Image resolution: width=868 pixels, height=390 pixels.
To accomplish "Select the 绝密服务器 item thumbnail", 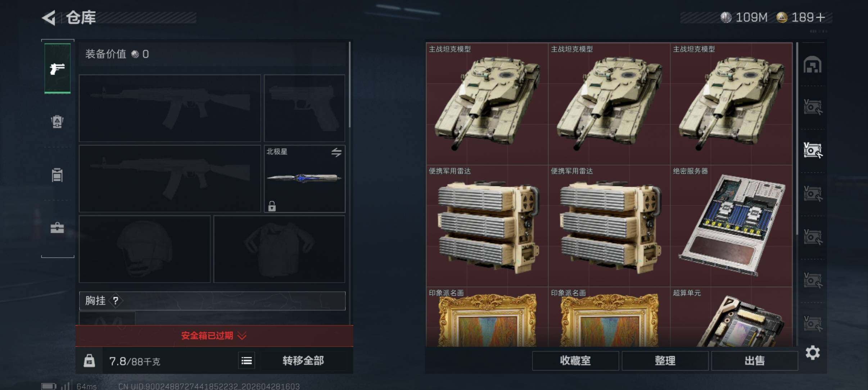I will pyautogui.click(x=731, y=226).
